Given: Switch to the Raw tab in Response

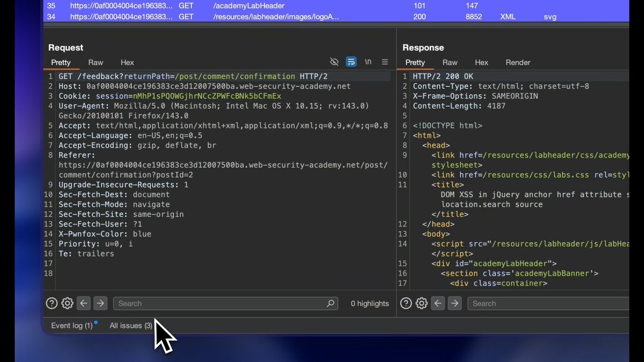Looking at the screenshot, I should [x=450, y=62].
